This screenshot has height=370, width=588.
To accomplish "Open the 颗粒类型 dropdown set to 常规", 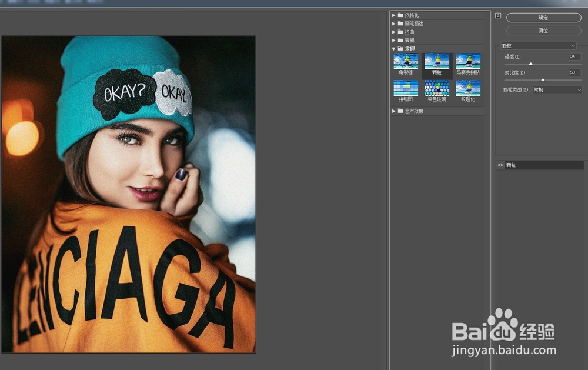I will [x=557, y=90].
